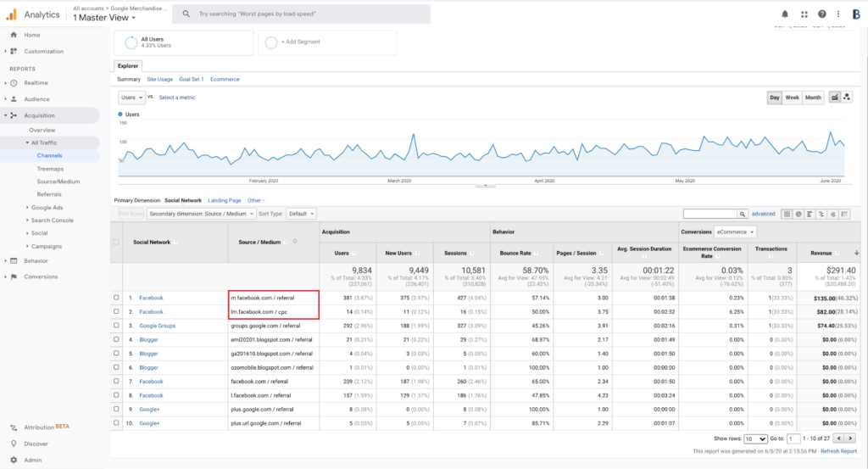Click Refresh Report link
Screen dimensions: 868x469
(838, 451)
